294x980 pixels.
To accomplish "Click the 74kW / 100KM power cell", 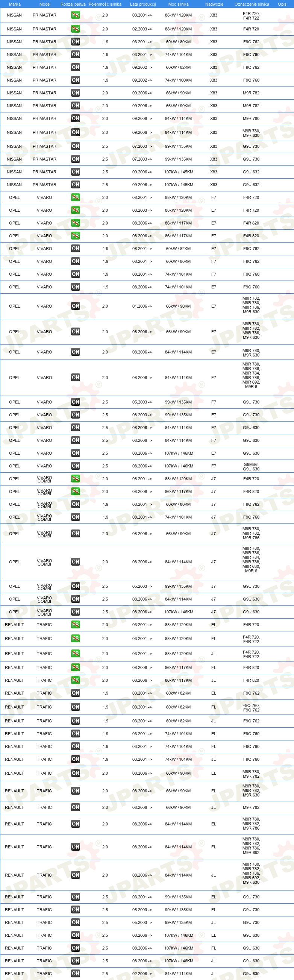I will tap(178, 80).
